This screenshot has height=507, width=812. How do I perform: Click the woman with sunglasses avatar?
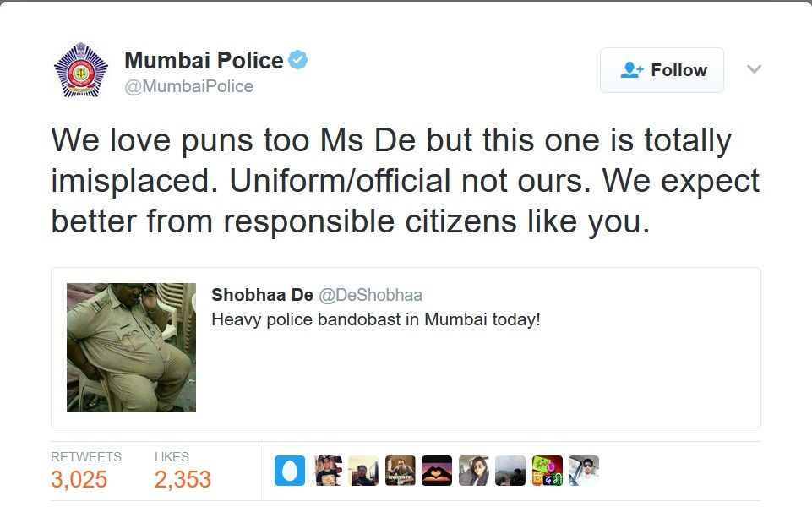tap(473, 471)
